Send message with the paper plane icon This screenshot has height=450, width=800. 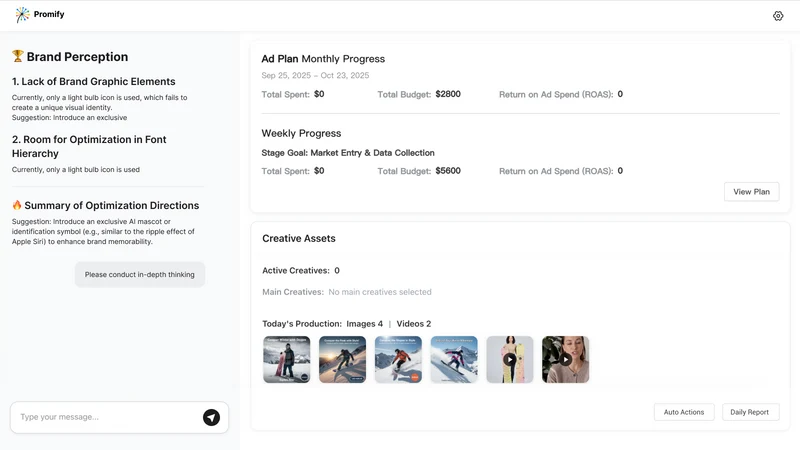tap(211, 417)
